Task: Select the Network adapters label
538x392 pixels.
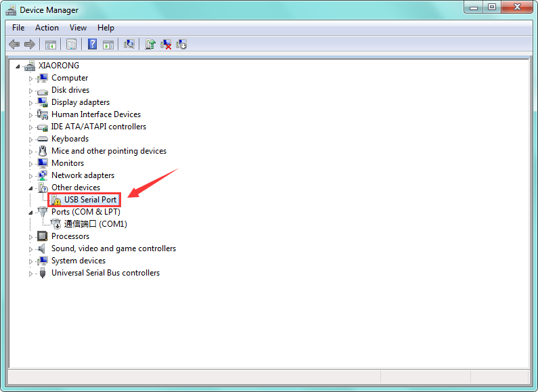Action: (83, 175)
